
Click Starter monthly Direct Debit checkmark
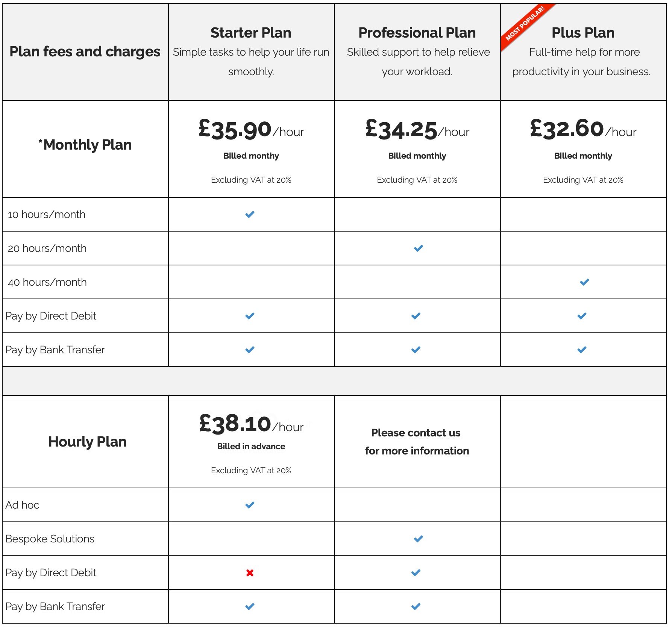250,316
